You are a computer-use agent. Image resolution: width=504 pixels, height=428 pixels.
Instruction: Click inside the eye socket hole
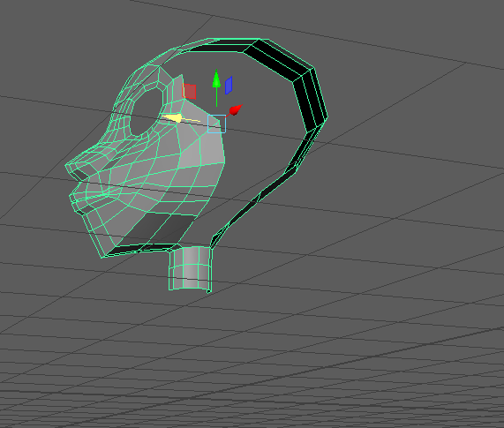tap(146, 112)
